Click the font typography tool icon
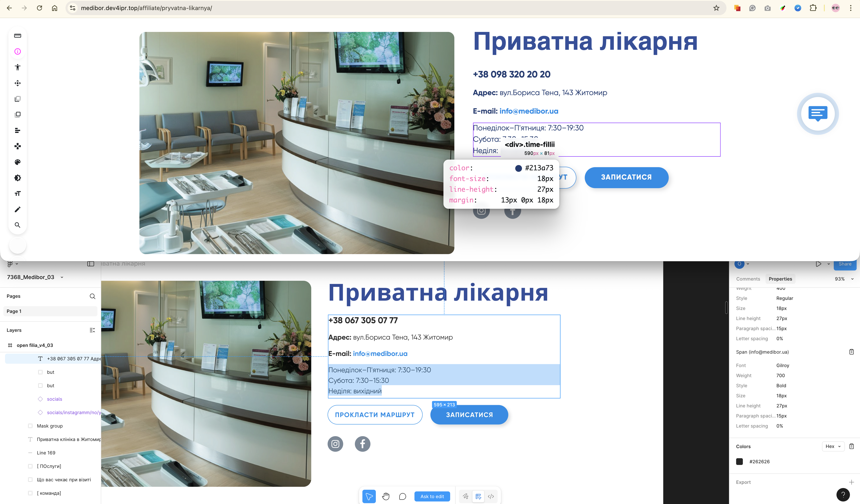The width and height of the screenshot is (860, 504). [17, 193]
